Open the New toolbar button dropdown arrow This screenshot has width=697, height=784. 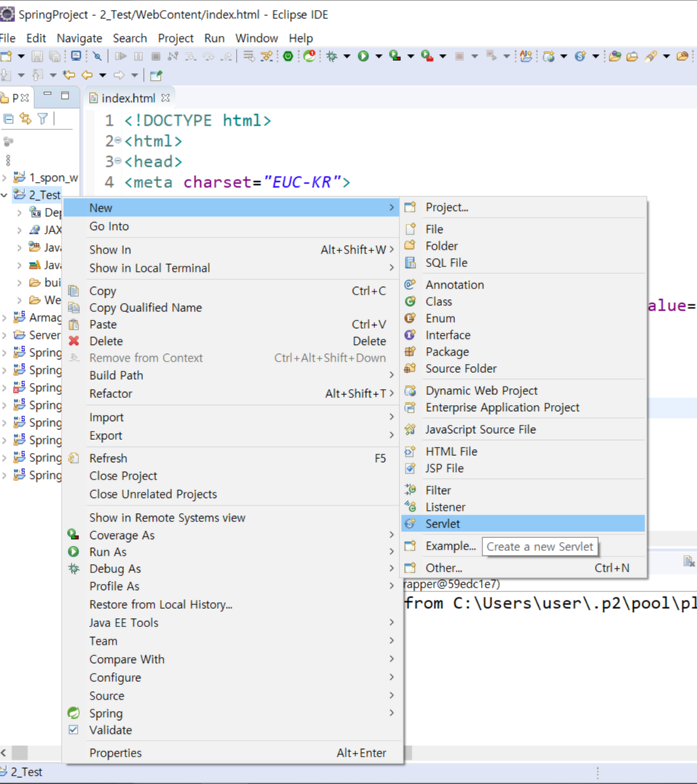[x=21, y=56]
